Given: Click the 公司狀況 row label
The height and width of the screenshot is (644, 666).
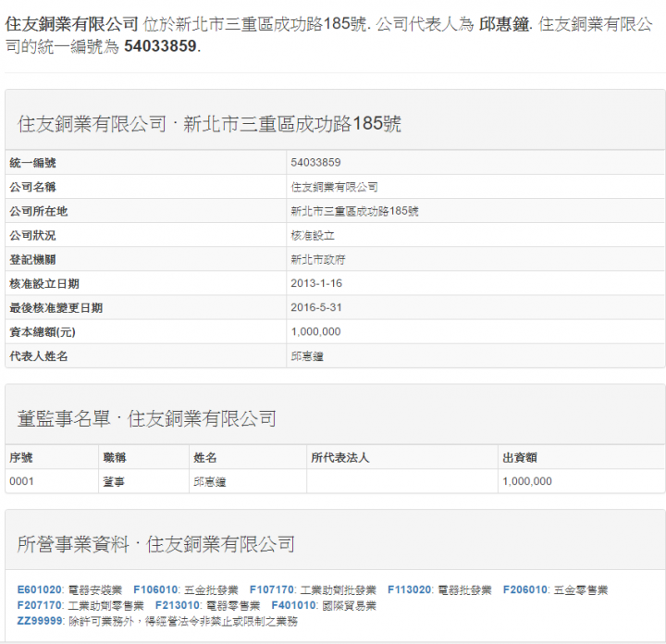Looking at the screenshot, I should pos(32,235).
